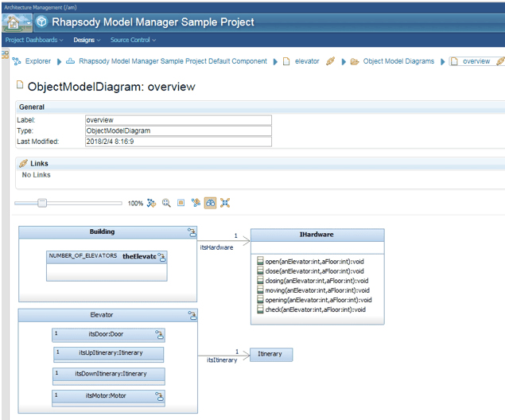The image size is (505, 420).
Task: Click the diagram zoom slider handle
Action: point(42,203)
